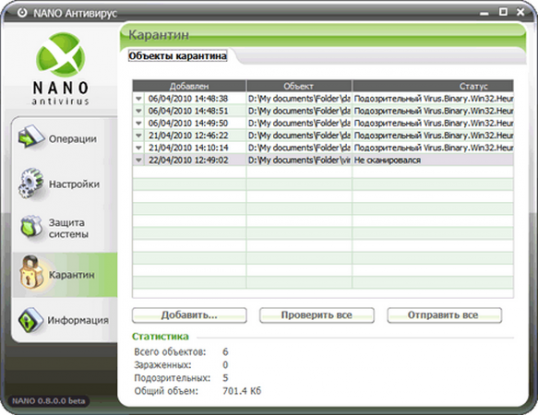Select the Информация sidebar label
538x415 pixels.
point(78,320)
